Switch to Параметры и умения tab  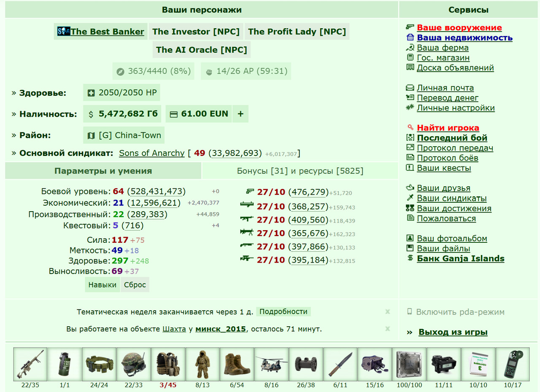[103, 171]
